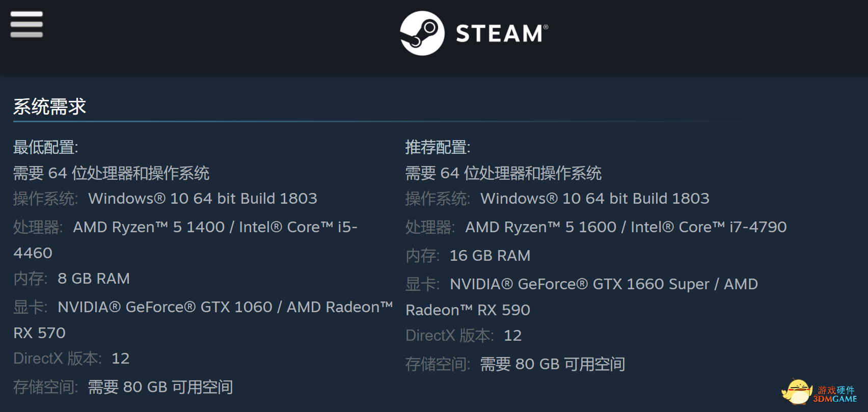The image size is (868, 412).
Task: Click the recommended Windows 10 64 bit Build 1803 text
Action: 595,198
